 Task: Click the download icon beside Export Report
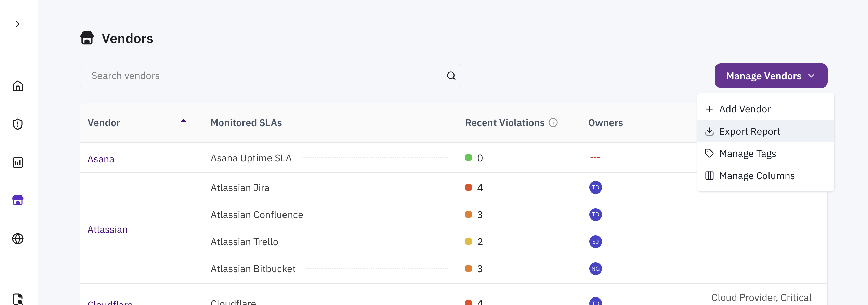[x=709, y=131]
